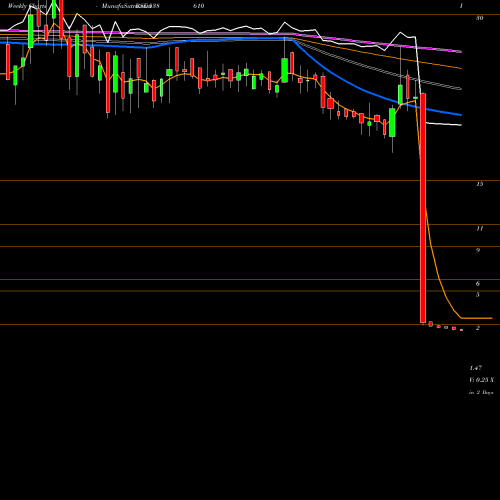The height and width of the screenshot is (500, 500).
Task: Click the large green candle before the crash
Action: click(x=392, y=122)
